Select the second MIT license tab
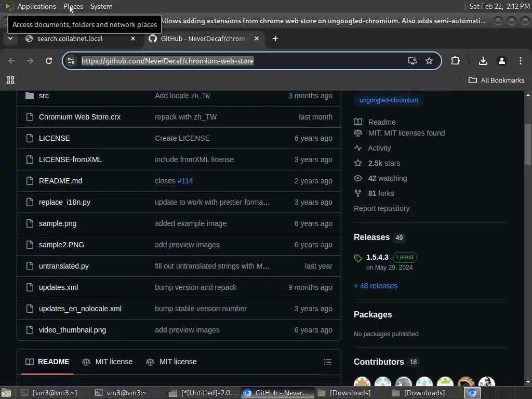The width and height of the screenshot is (532, 399). pos(171,362)
